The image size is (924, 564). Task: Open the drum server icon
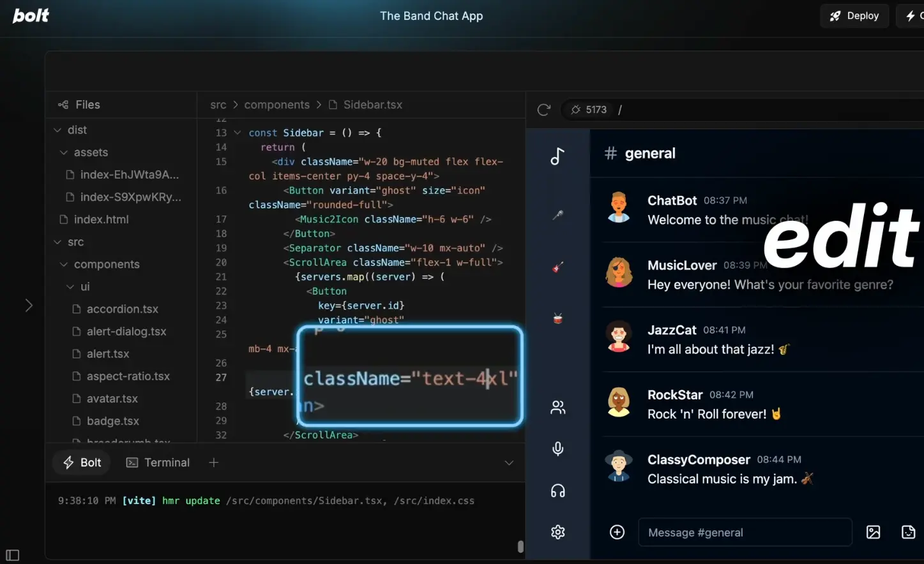pyautogui.click(x=557, y=318)
